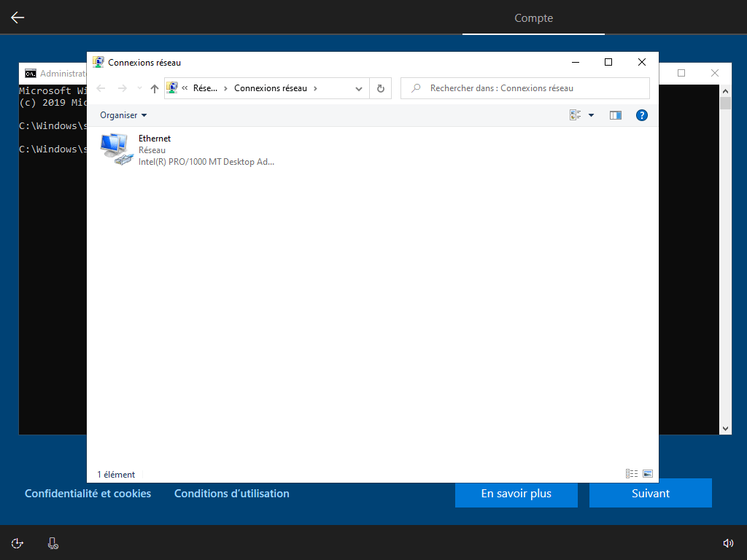Click the command prompt title bar icon
This screenshot has height=560, width=747.
(31, 74)
